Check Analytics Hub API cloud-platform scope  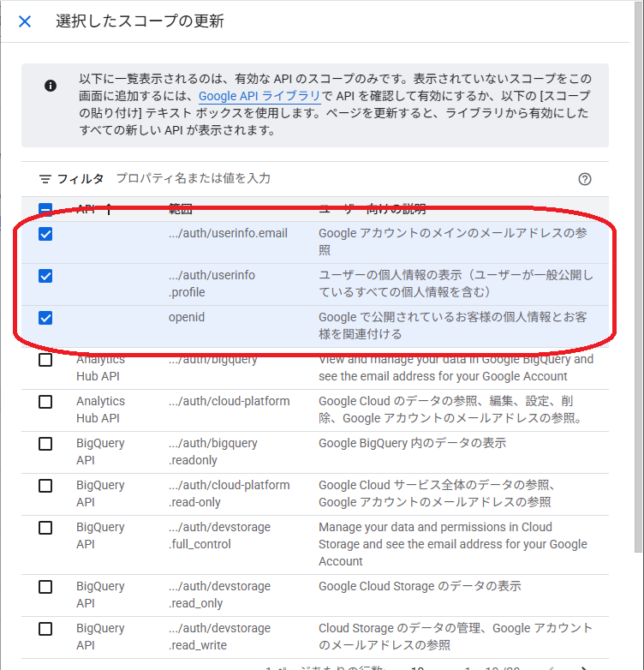(45, 402)
